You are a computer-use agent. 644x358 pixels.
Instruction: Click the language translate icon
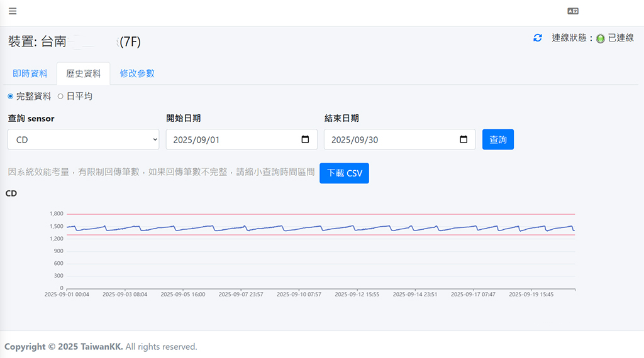pyautogui.click(x=572, y=11)
